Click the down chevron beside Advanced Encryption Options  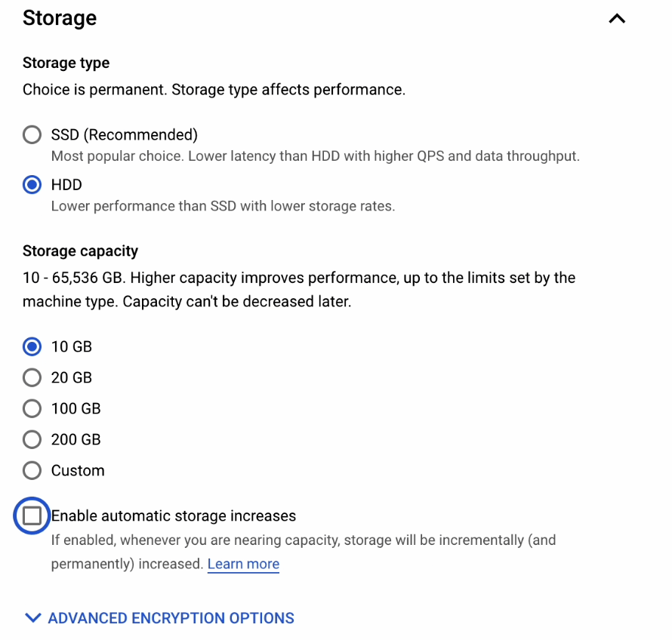tap(32, 618)
